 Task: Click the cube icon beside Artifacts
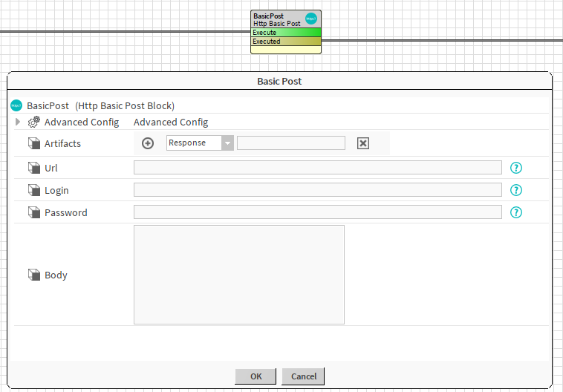click(x=33, y=143)
